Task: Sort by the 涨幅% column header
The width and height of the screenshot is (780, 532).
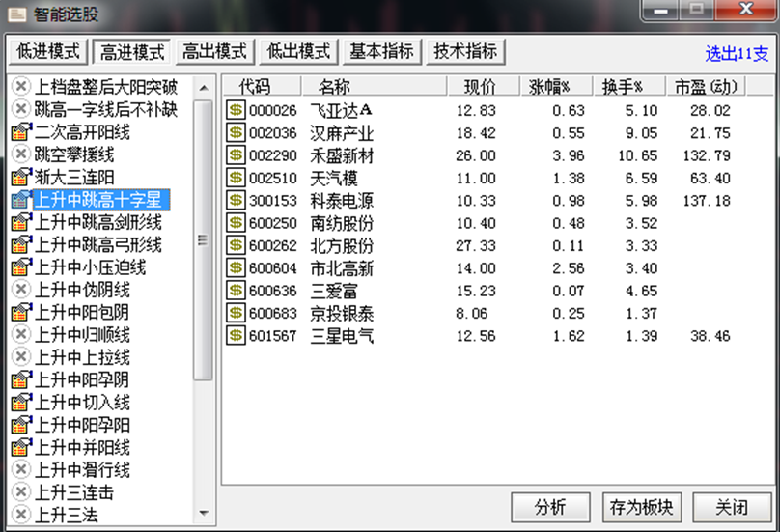Action: 557,87
